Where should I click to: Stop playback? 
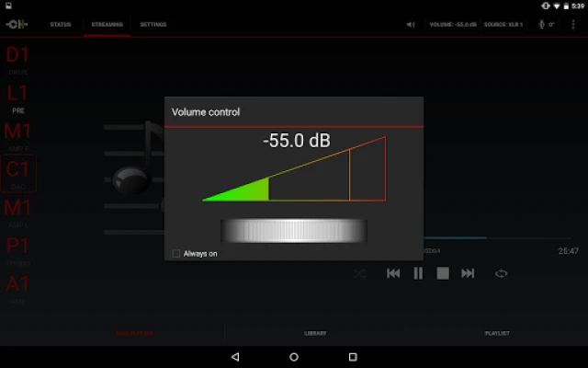pos(443,273)
